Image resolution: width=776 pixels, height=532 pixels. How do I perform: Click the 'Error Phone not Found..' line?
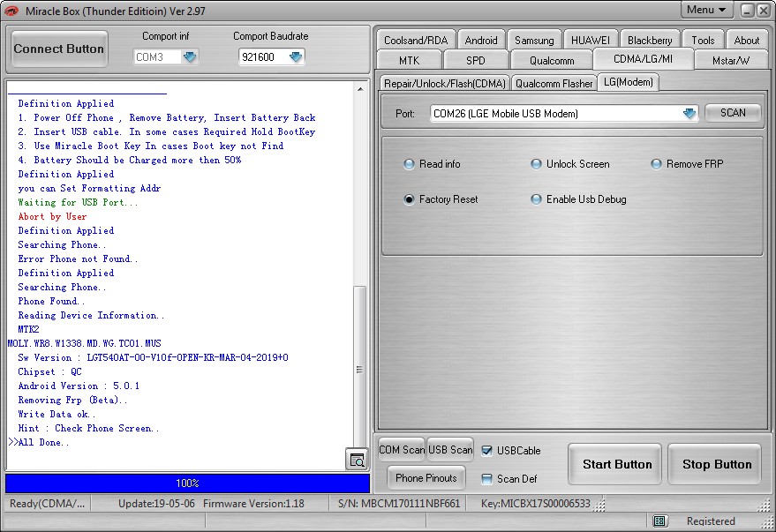pyautogui.click(x=78, y=259)
